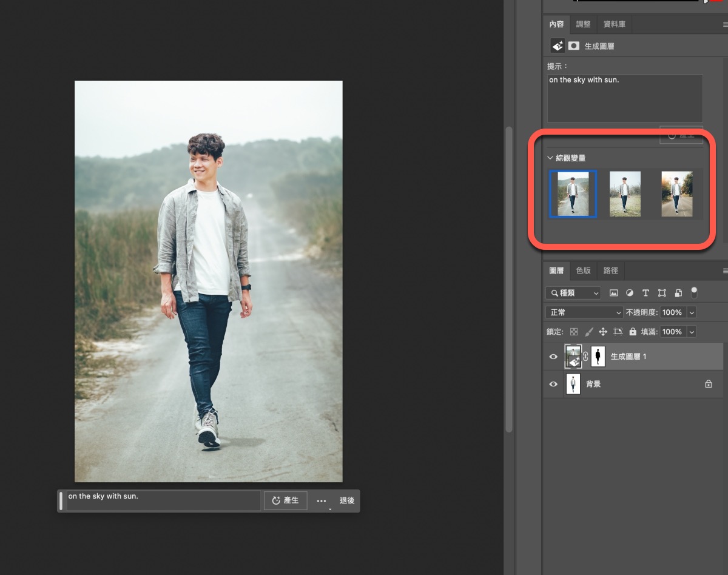The height and width of the screenshot is (575, 728).
Task: Open the 不透明度 opacity dropdown arrow
Action: (691, 312)
